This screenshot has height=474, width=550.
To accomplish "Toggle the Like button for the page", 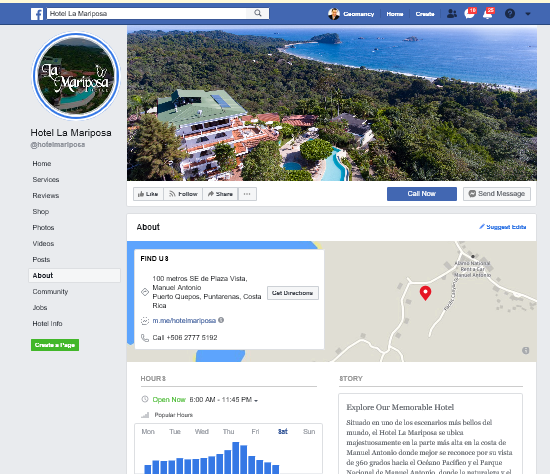I will click(148, 194).
